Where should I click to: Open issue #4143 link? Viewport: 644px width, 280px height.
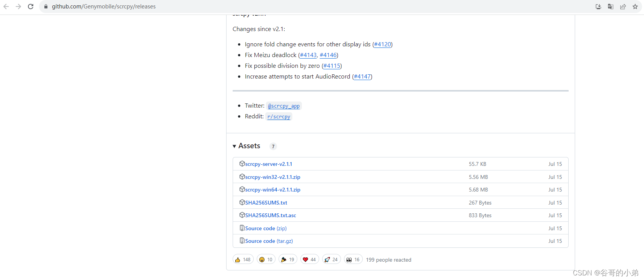tap(308, 55)
